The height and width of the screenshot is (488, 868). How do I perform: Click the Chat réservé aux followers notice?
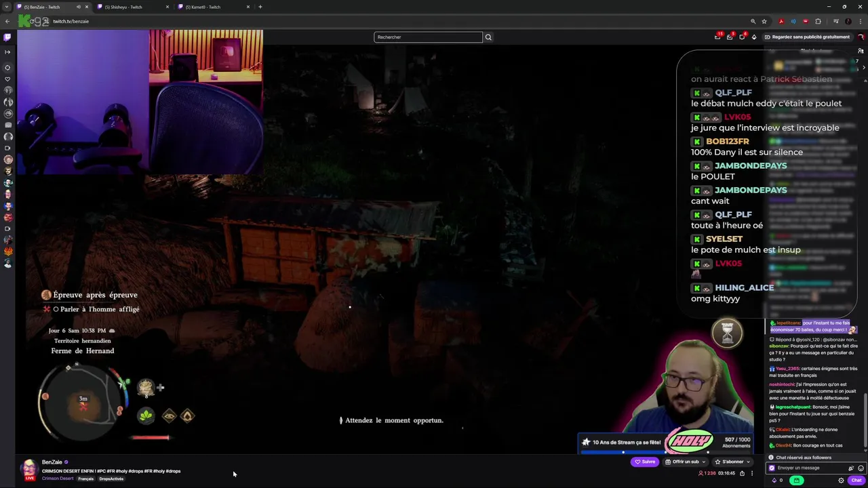(800, 457)
